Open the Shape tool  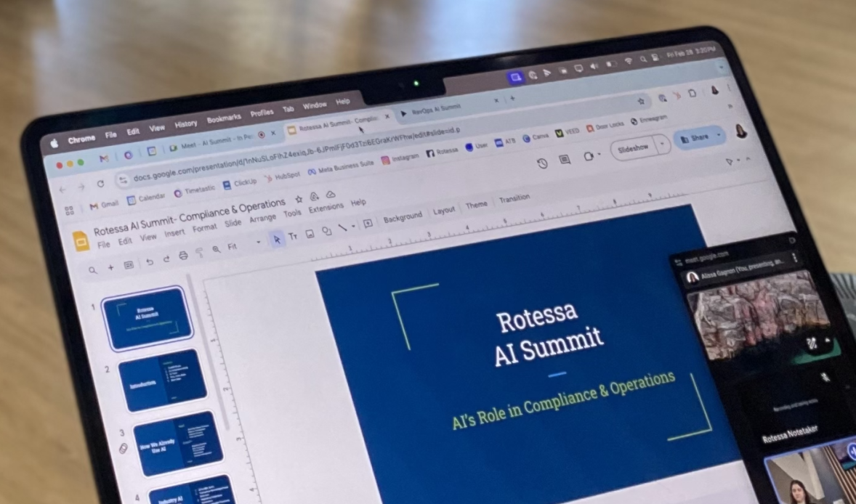(326, 231)
